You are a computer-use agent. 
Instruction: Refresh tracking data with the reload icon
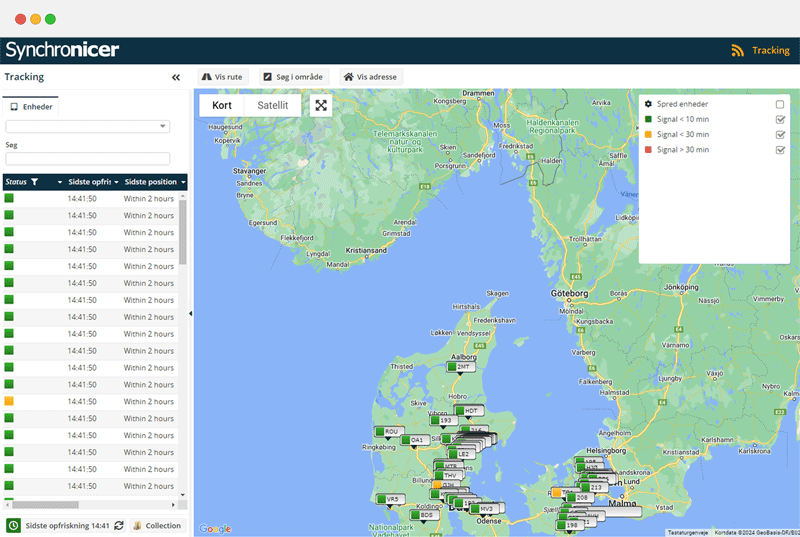coord(119,525)
